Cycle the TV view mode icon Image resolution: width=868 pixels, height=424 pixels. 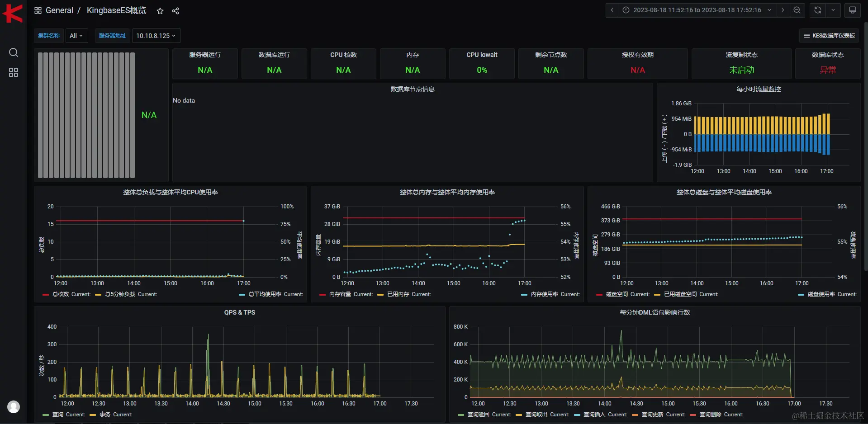pyautogui.click(x=853, y=10)
